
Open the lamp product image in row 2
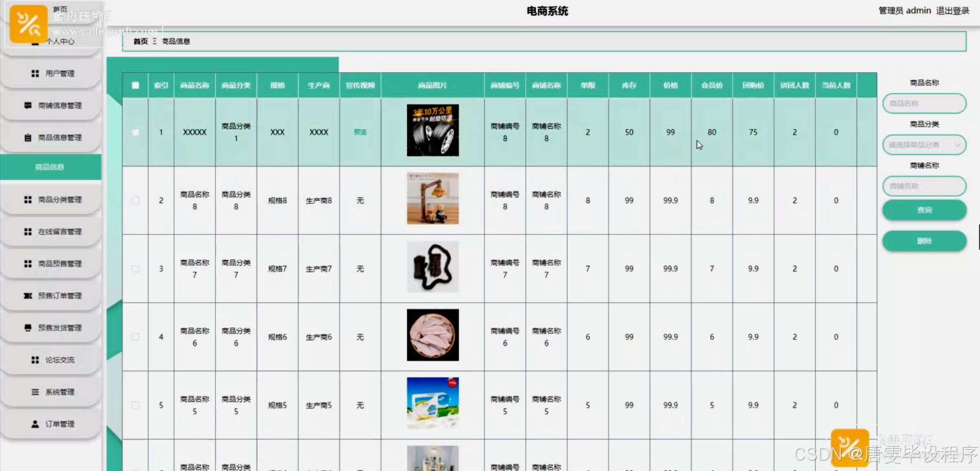pos(433,198)
